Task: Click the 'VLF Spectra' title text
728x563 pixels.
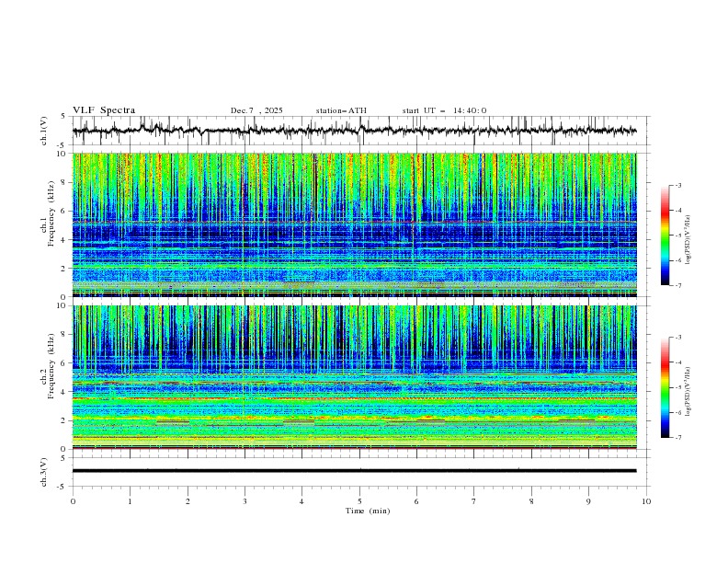Action: [104, 110]
